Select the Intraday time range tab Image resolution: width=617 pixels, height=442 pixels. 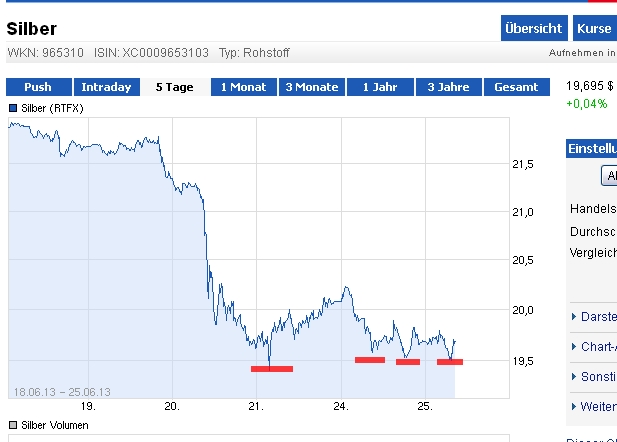coord(106,87)
